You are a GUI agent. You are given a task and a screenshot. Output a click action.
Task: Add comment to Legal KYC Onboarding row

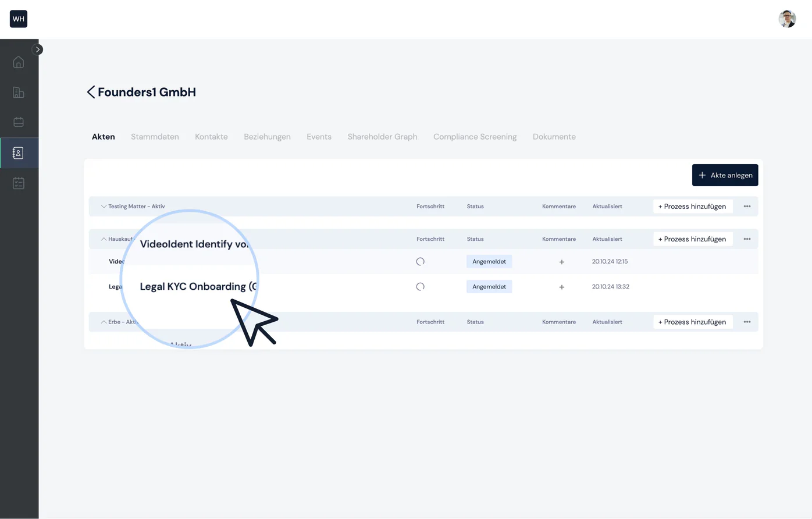coord(561,287)
